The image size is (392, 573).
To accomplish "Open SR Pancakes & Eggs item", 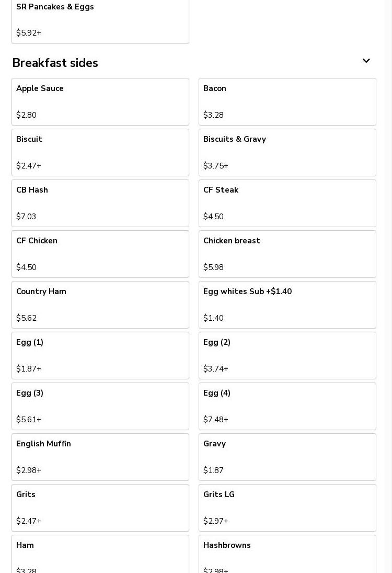I will tap(100, 21).
